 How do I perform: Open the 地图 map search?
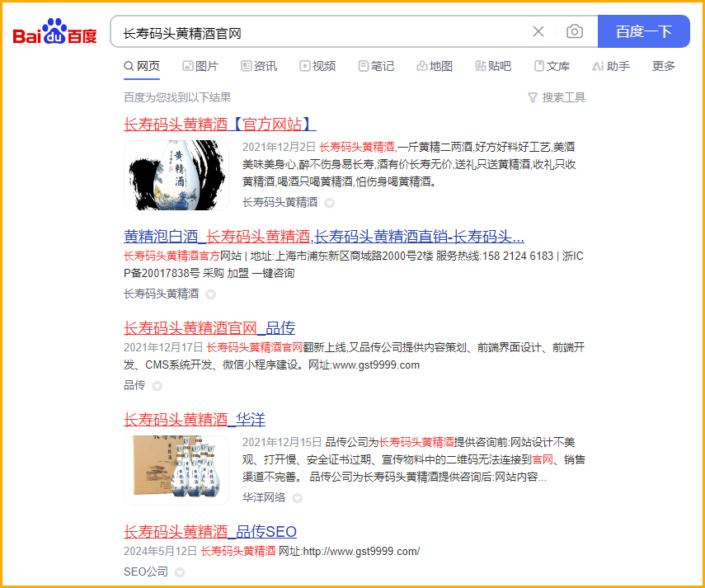click(435, 66)
